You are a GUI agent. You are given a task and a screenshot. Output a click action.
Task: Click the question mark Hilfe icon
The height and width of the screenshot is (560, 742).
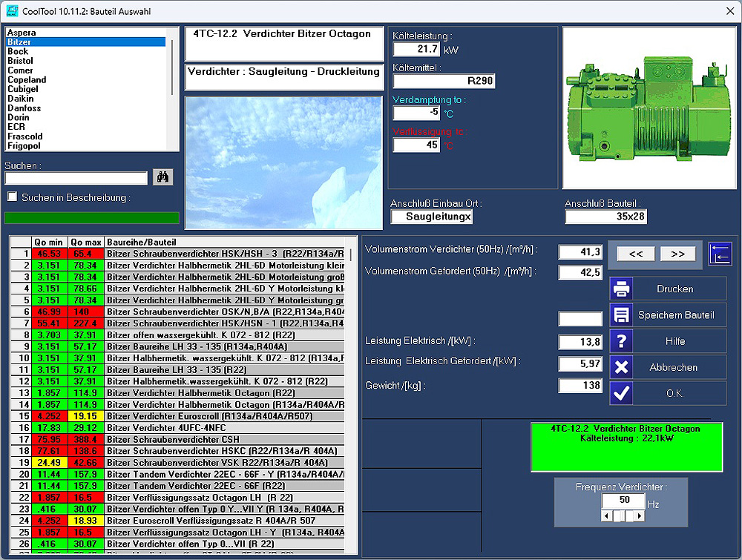[x=621, y=341]
